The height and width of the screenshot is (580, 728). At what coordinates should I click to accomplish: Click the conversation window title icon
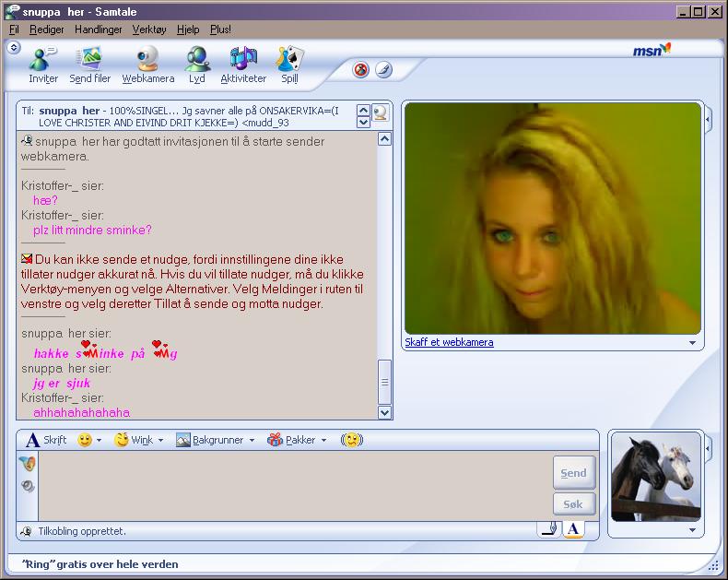(x=11, y=11)
